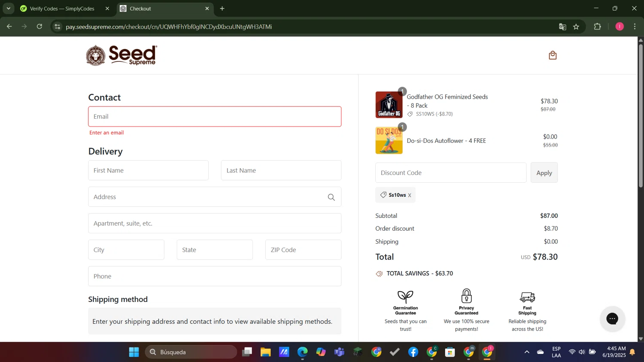This screenshot has height=362, width=644.
Task: Click the Fast Shipping truck icon
Action: click(x=527, y=297)
